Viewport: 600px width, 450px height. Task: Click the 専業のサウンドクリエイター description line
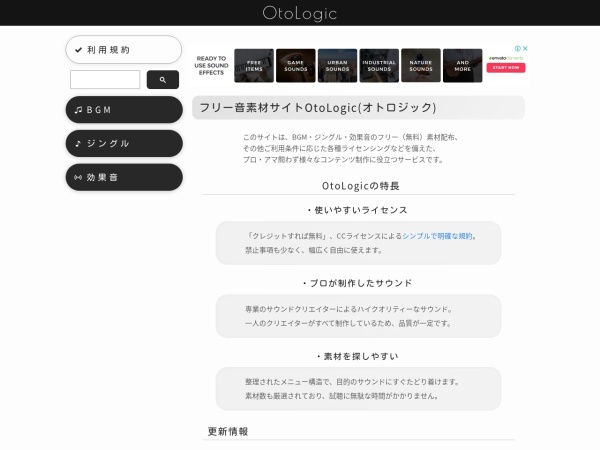(349, 309)
